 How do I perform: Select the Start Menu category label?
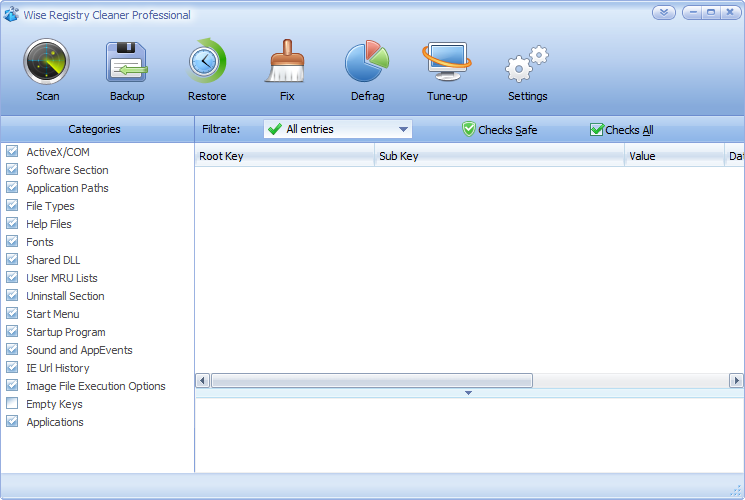tap(53, 314)
